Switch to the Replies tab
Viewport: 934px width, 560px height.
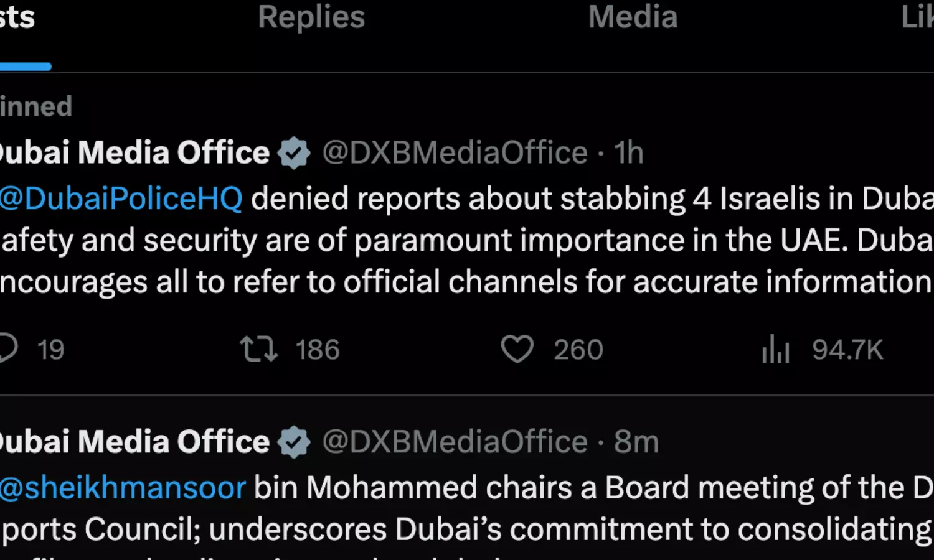tap(311, 17)
